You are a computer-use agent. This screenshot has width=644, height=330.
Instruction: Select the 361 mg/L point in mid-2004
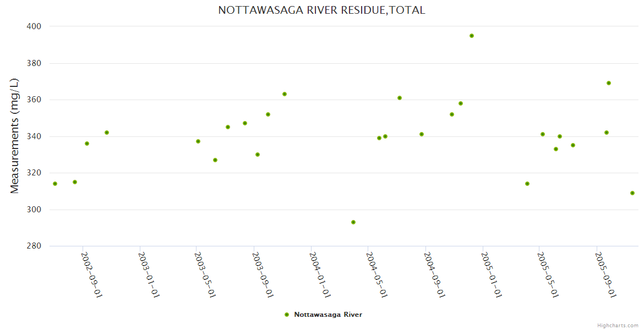coord(400,98)
